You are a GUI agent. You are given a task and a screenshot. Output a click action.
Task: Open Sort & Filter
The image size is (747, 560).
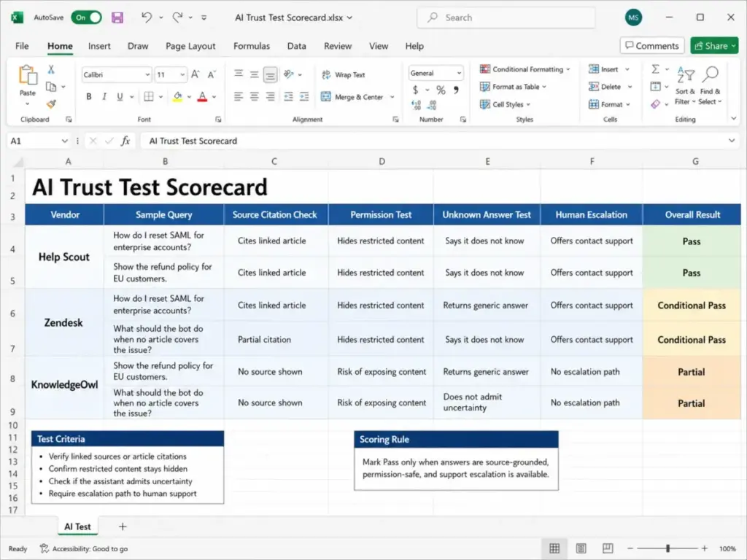coord(685,86)
